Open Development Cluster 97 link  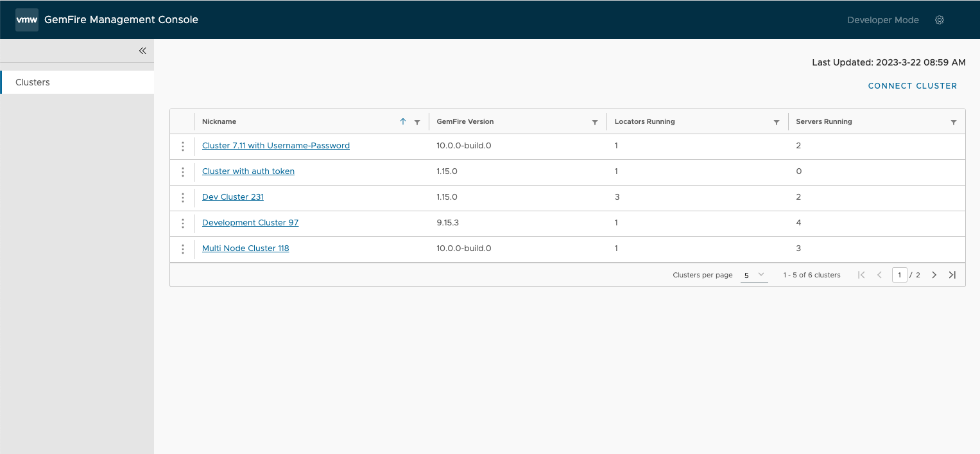pyautogui.click(x=250, y=223)
